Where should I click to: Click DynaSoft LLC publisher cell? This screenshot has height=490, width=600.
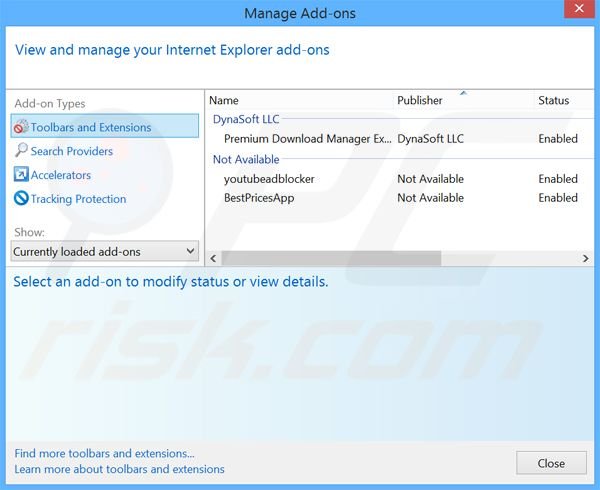tap(430, 139)
